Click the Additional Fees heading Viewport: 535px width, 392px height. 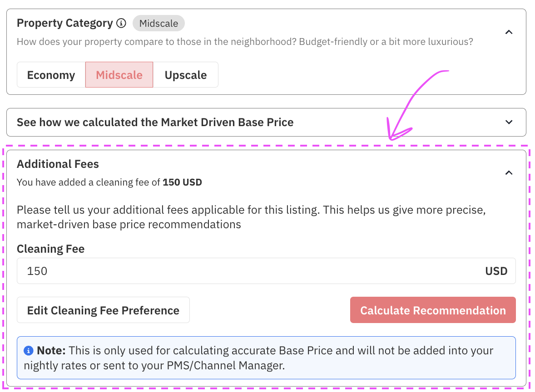[58, 164]
